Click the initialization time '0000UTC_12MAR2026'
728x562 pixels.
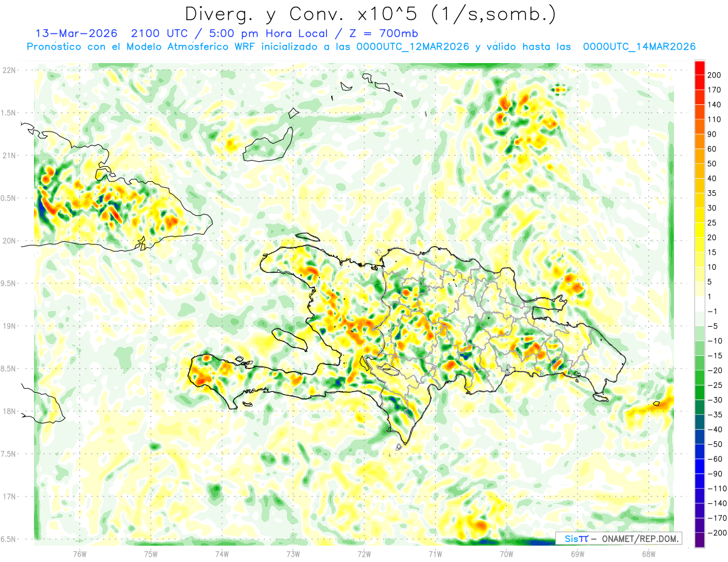click(x=413, y=47)
